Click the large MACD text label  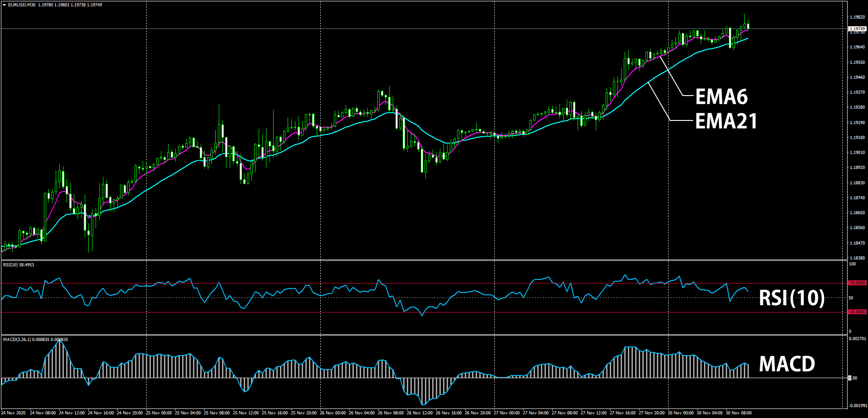coord(786,364)
